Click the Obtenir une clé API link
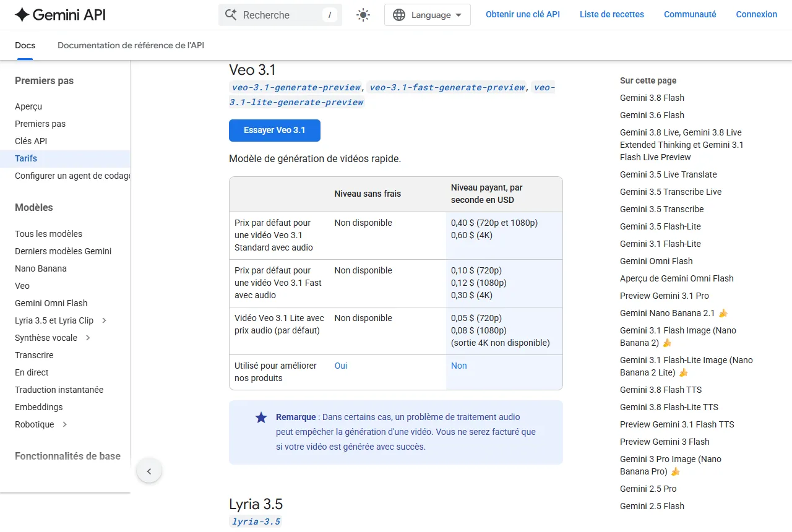792x532 pixels. (x=523, y=14)
